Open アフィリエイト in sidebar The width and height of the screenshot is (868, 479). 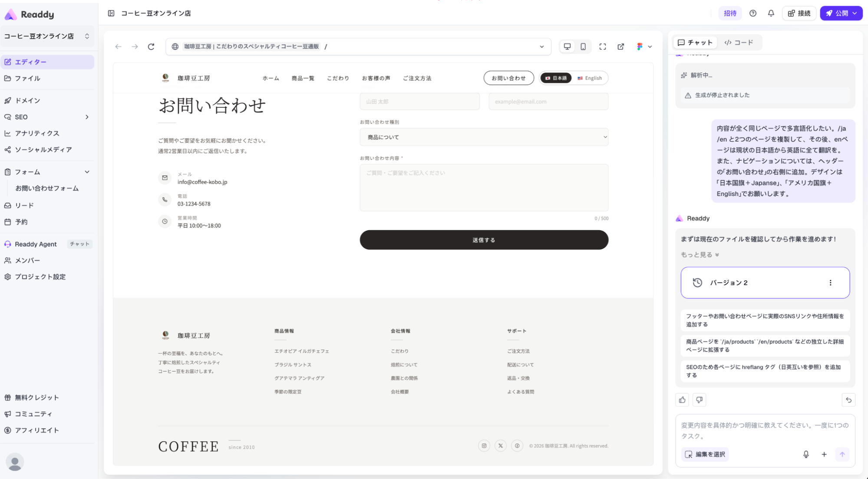point(47,430)
